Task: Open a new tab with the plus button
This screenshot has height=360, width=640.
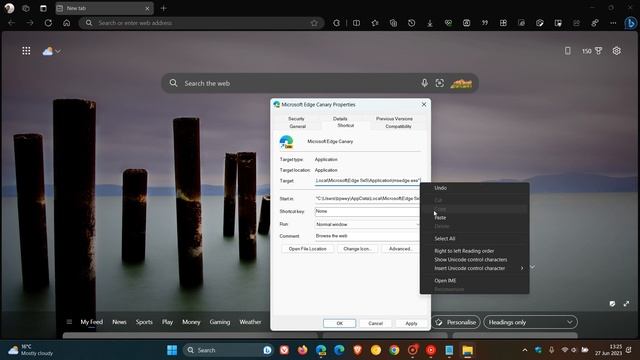Action: 164,8
